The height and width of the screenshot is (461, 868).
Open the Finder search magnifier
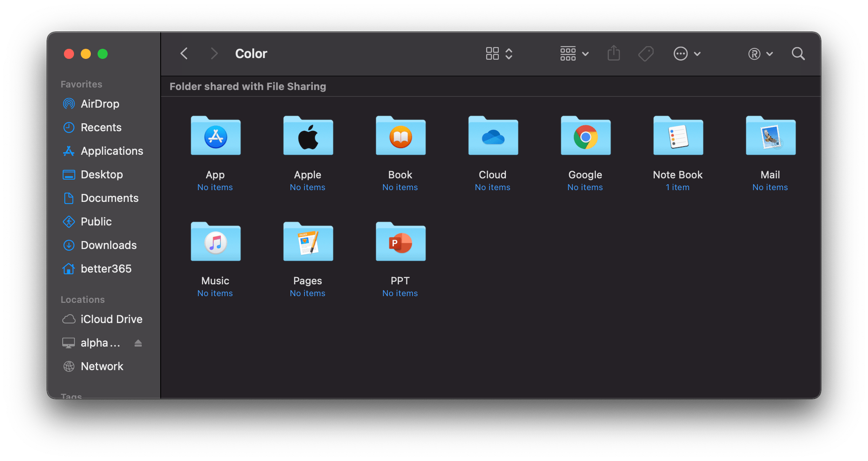click(x=798, y=53)
